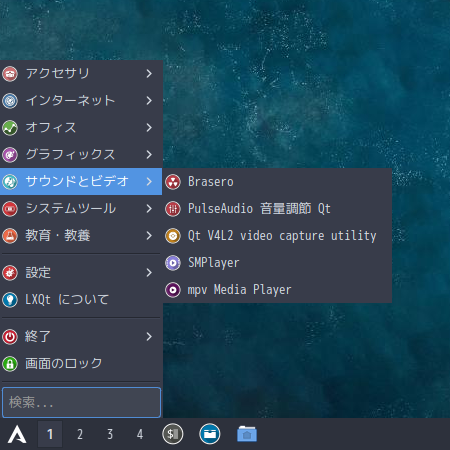Open the システムツール menu category
The height and width of the screenshot is (450, 450).
[81, 209]
